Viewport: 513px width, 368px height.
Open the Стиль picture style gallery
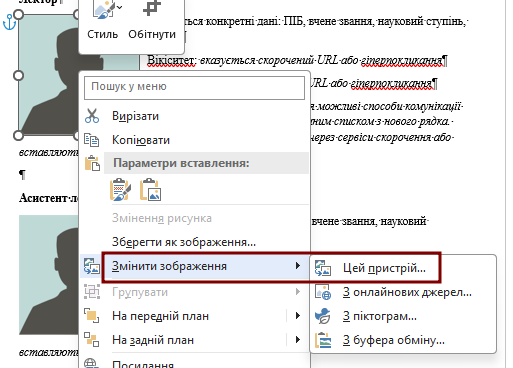click(x=102, y=21)
